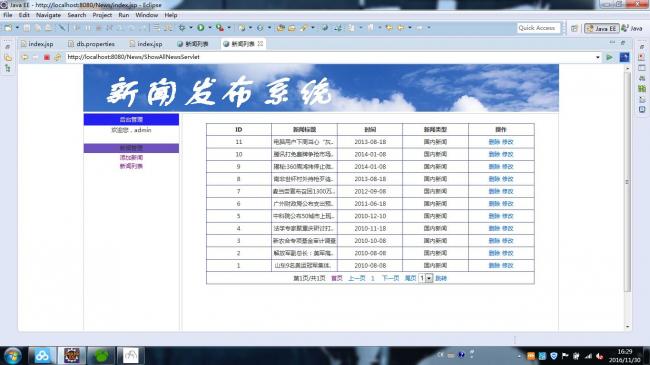This screenshot has height=365, width=650.
Task: Click the 下一页 next page link
Action: [x=390, y=278]
